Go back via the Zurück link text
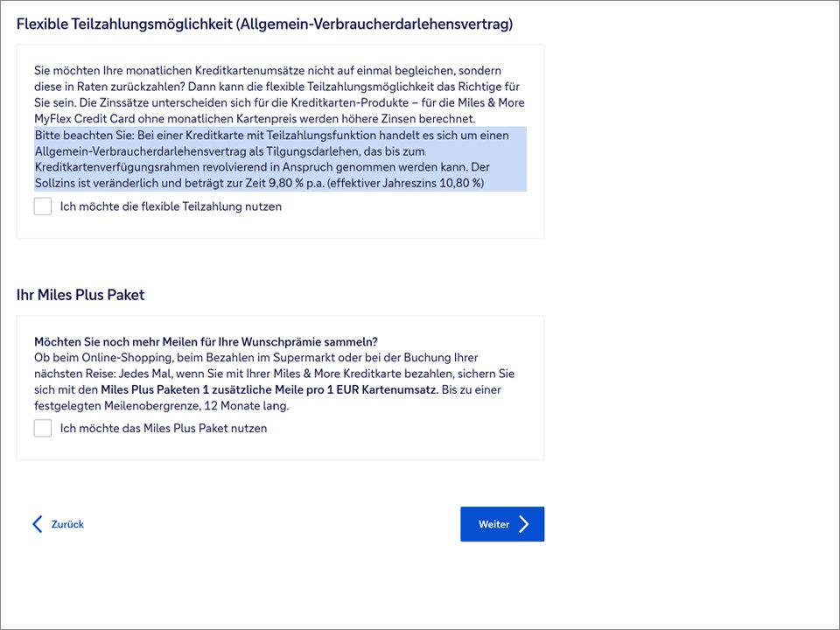 click(x=67, y=524)
